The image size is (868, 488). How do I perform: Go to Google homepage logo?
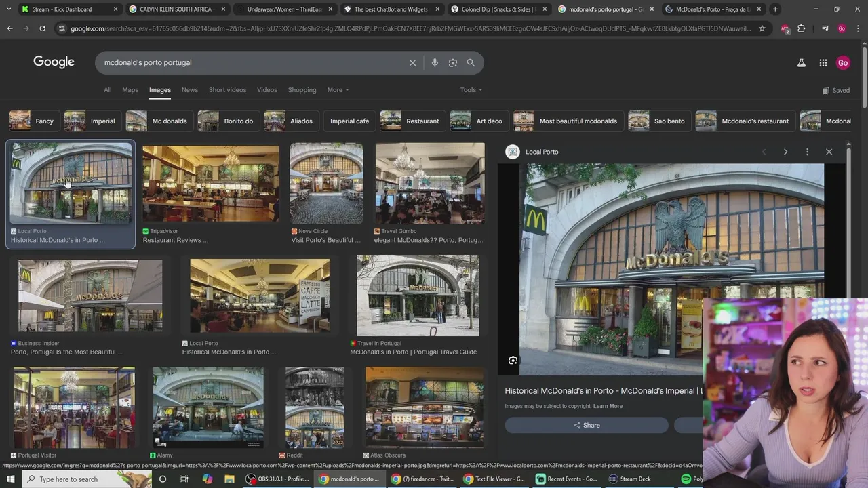coord(54,62)
